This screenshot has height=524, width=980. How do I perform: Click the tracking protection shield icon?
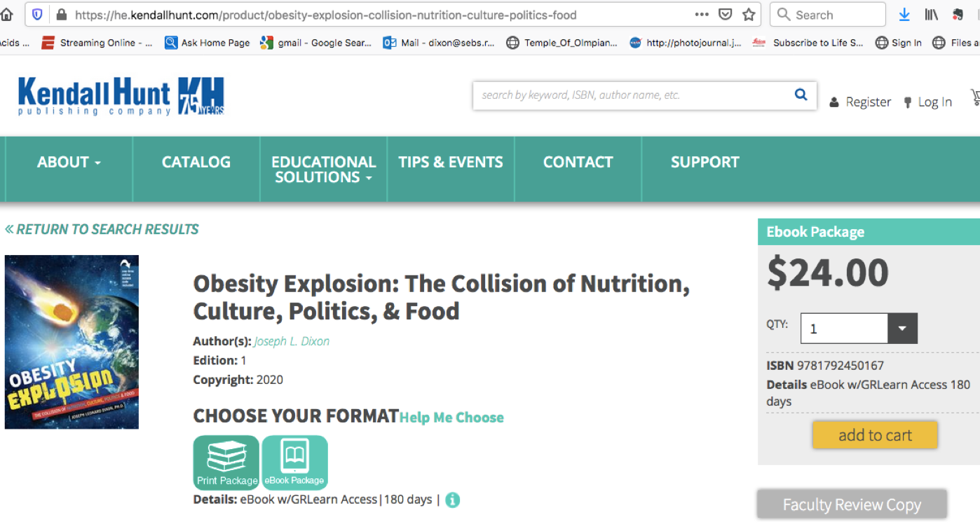coord(37,15)
